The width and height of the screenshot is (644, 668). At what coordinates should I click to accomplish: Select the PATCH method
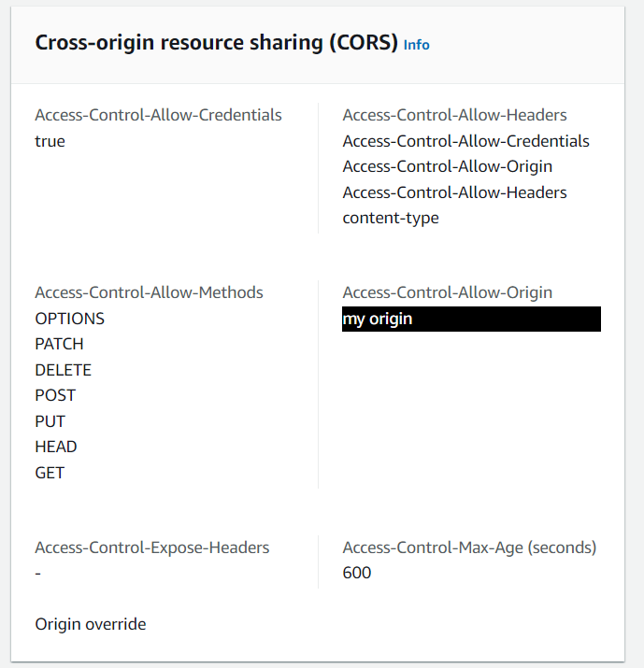coord(59,344)
